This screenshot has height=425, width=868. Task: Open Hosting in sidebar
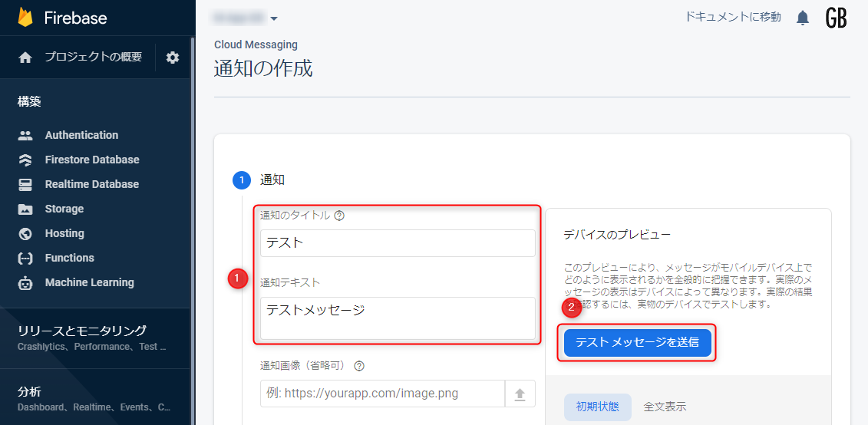64,233
